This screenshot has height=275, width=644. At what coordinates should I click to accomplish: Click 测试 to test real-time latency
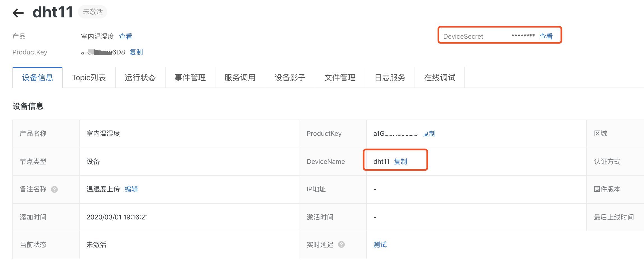[380, 245]
